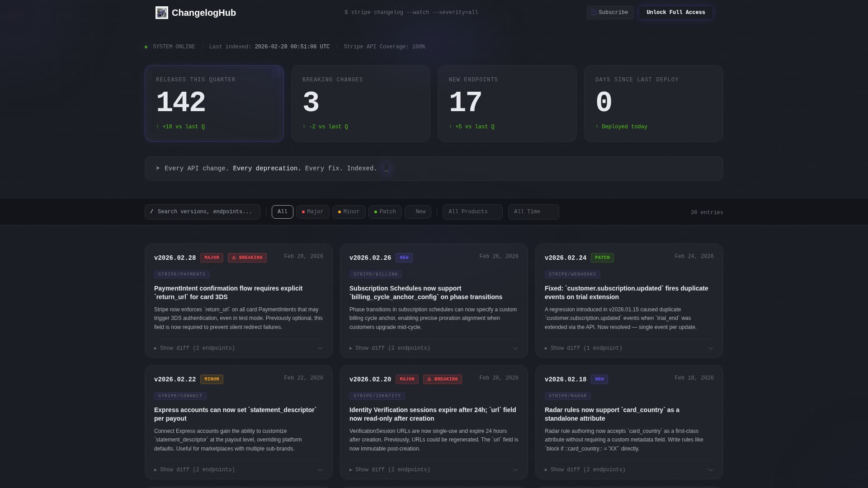Click version label v2026.02.28
This screenshot has width=868, height=488.
[x=175, y=258]
